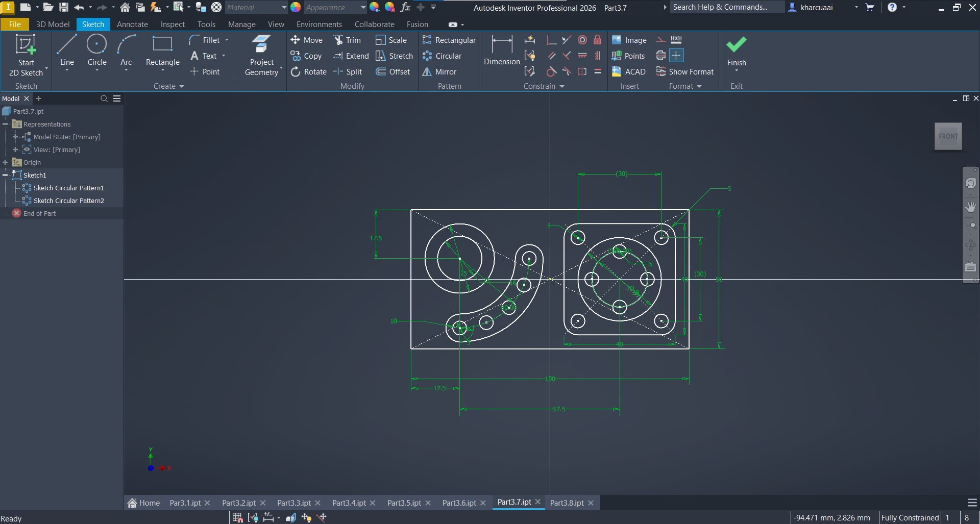980x524 pixels.
Task: Toggle Driven Dimension format
Action: [676, 40]
